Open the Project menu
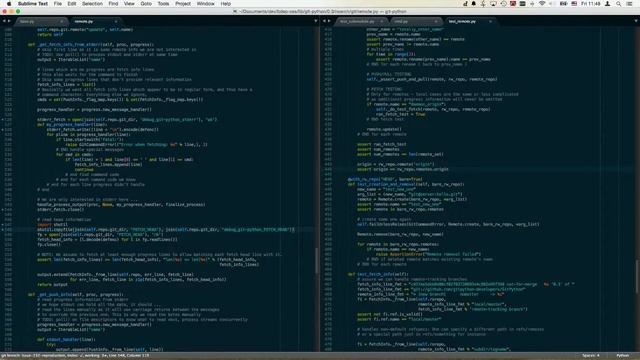 click(183, 4)
